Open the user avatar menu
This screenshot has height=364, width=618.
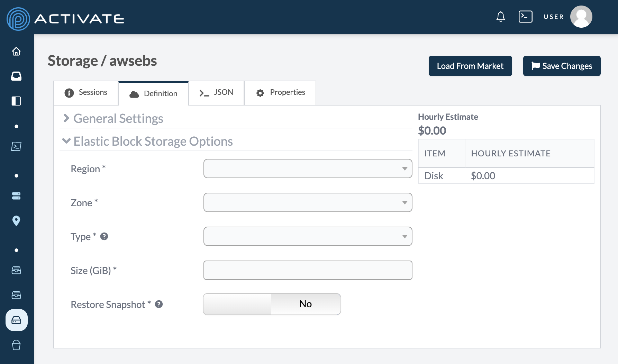click(x=581, y=17)
